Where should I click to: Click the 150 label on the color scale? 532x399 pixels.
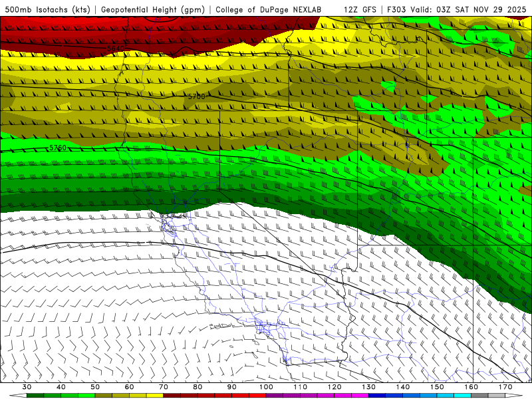pos(437,387)
